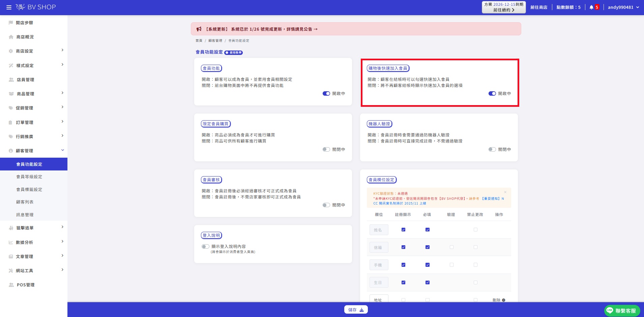Click the 儲存 save button

(x=356, y=310)
